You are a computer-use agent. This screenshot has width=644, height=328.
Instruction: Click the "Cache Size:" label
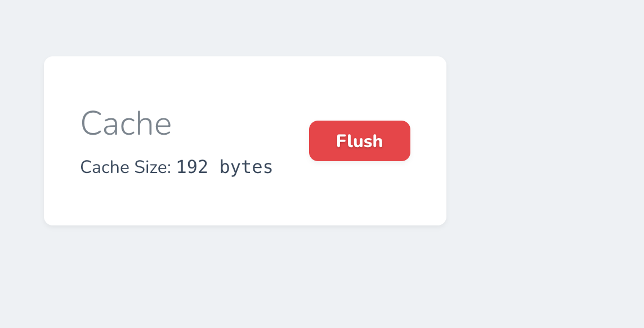(126, 167)
